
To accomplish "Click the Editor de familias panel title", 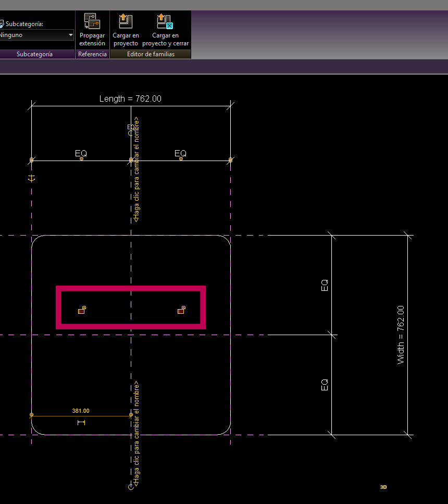I will pos(150,54).
